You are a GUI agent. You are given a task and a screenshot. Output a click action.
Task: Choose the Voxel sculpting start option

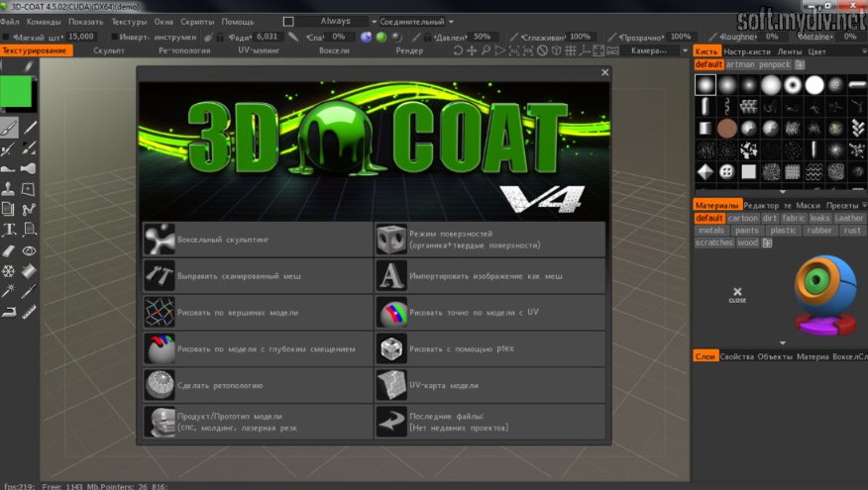pos(258,239)
